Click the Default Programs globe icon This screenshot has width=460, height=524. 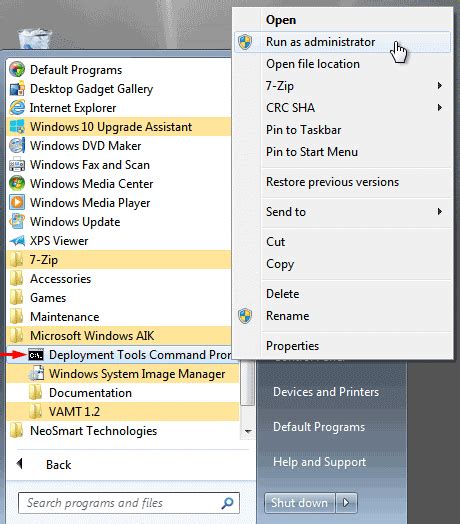click(x=17, y=70)
